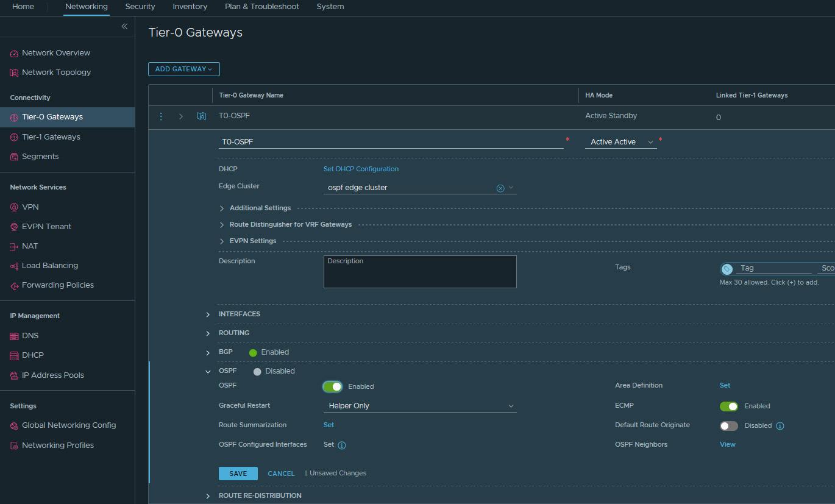835x504 pixels.
Task: Expand the Additional Settings section
Action: pos(222,208)
